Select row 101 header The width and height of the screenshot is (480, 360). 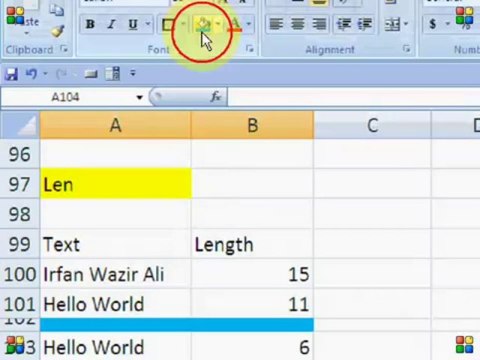pos(19,304)
